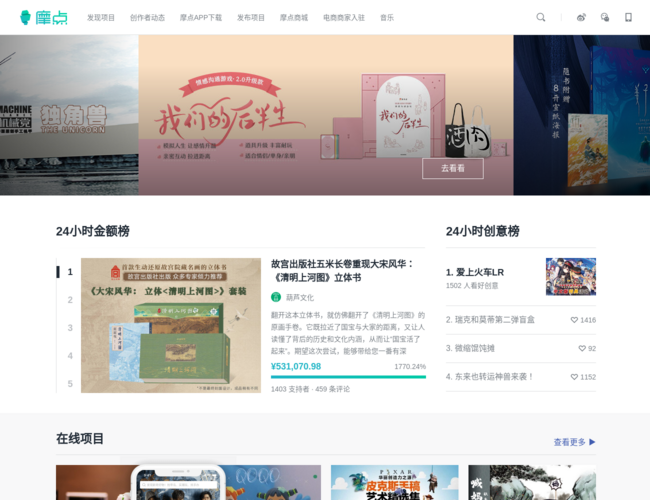Open the 清明上河图 project cover image
The image size is (650, 500).
[171, 325]
